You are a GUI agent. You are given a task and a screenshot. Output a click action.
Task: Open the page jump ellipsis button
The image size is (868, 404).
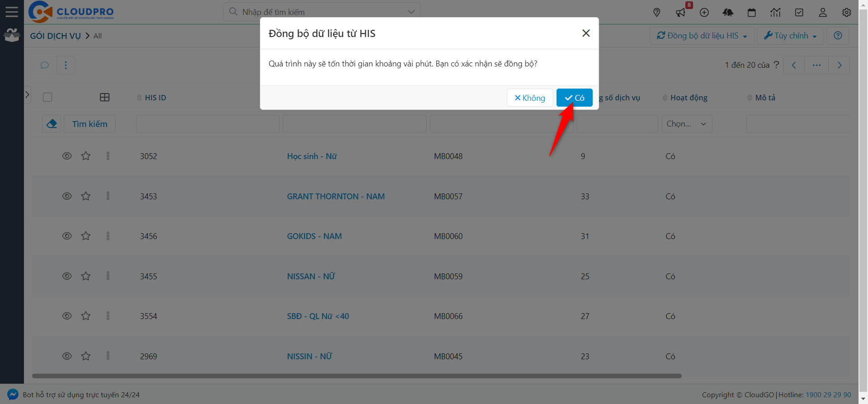816,65
